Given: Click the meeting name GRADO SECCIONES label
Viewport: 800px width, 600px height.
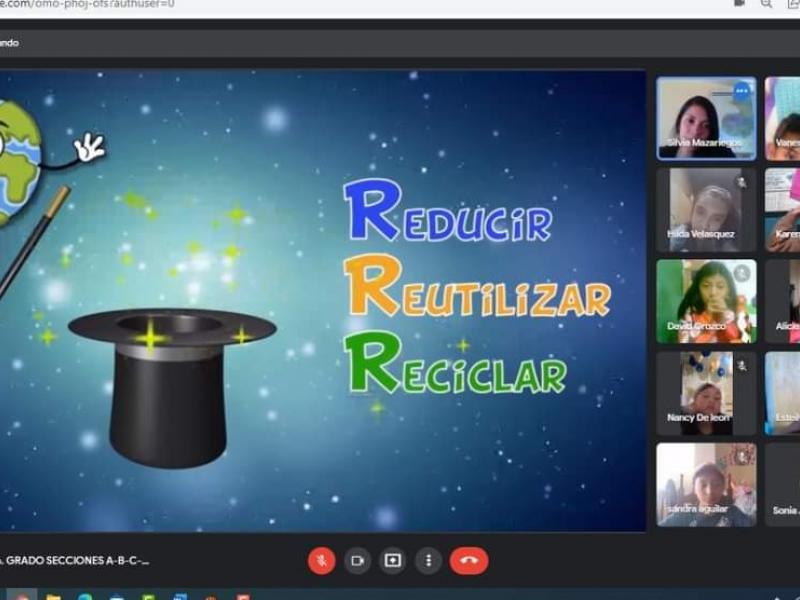Looking at the screenshot, I should pos(75,561).
